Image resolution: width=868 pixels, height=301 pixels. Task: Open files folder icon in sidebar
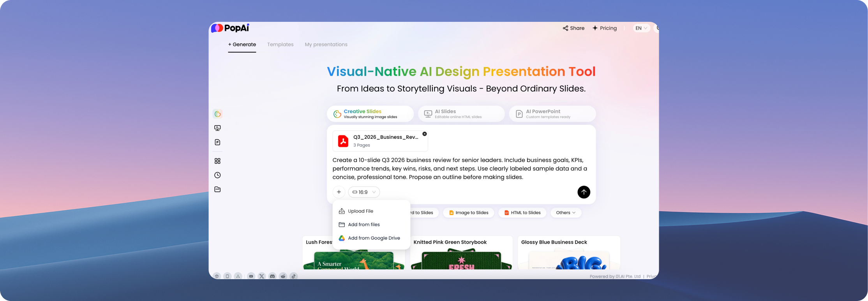click(x=217, y=189)
